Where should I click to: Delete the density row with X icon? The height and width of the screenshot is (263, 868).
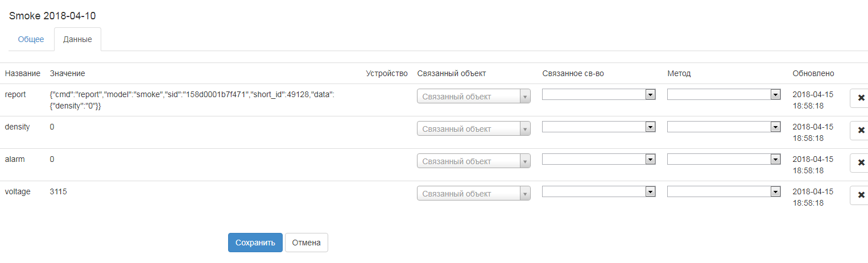[x=860, y=130]
